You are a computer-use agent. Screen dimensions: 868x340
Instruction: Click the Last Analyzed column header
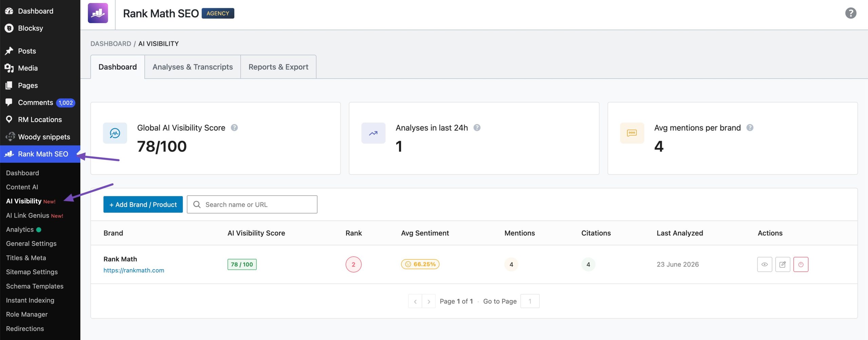[680, 233]
